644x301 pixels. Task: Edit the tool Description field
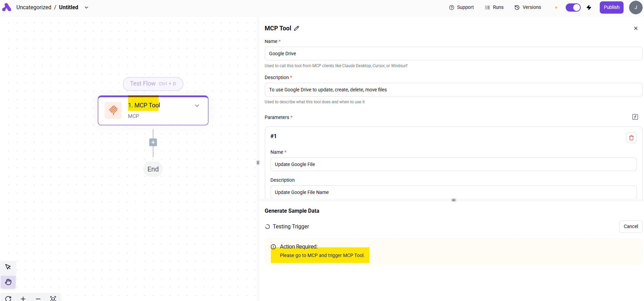[x=453, y=90]
